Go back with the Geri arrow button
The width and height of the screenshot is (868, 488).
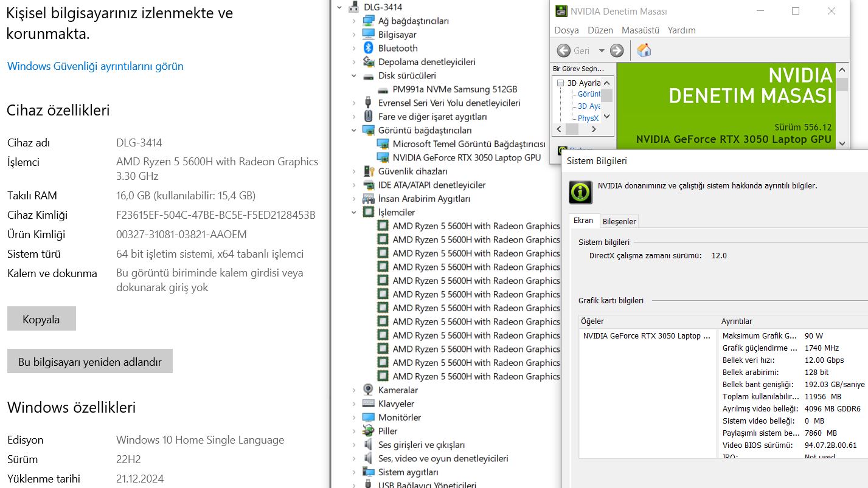564,50
